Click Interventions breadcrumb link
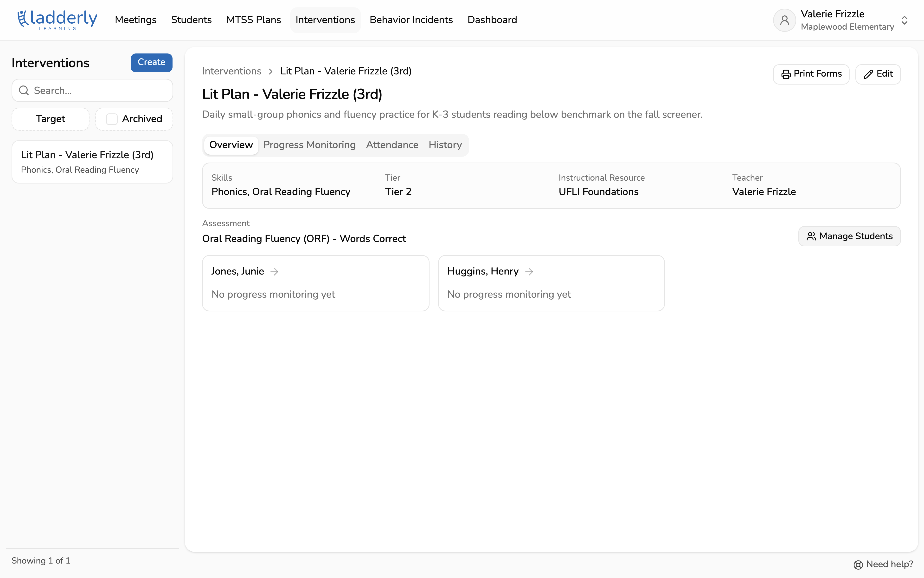The image size is (924, 578). click(x=232, y=72)
